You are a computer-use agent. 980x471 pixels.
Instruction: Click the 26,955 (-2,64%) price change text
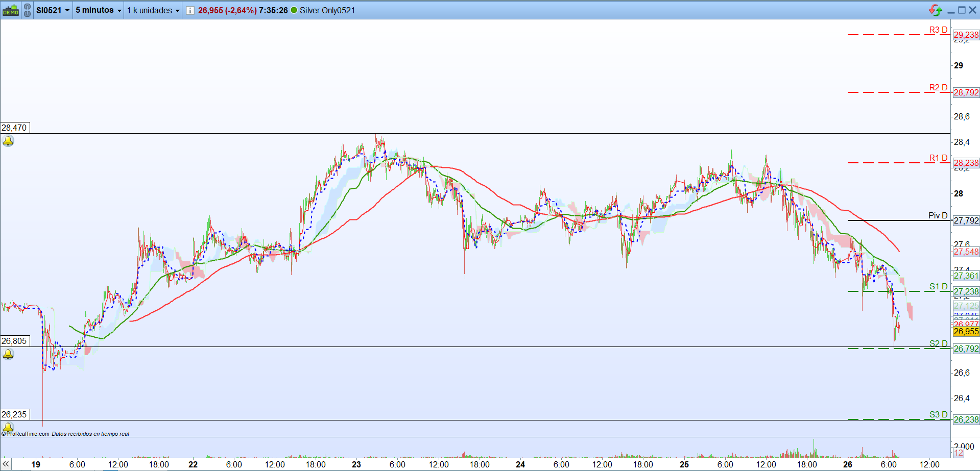click(x=227, y=10)
